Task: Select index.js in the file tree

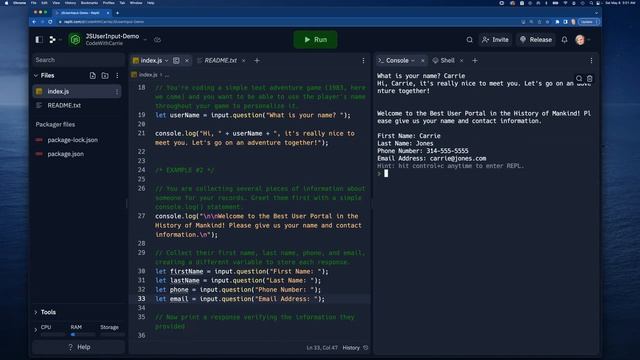Action: point(77,91)
